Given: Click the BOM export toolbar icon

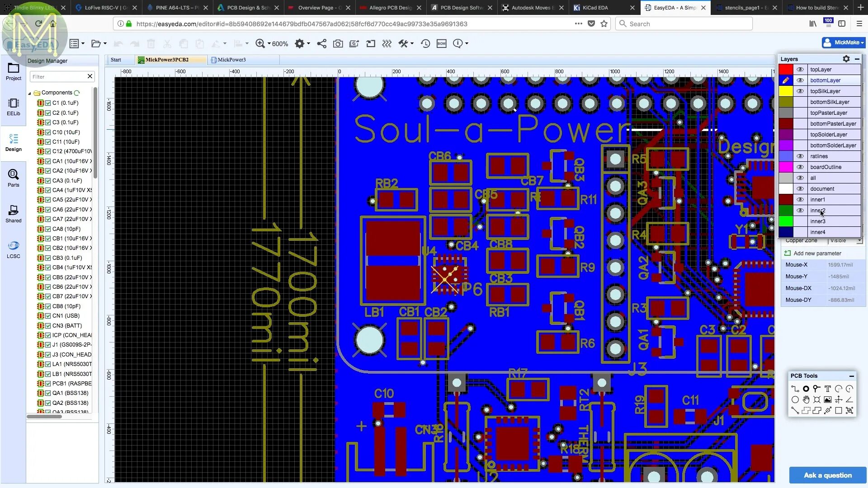Looking at the screenshot, I should click(x=441, y=43).
